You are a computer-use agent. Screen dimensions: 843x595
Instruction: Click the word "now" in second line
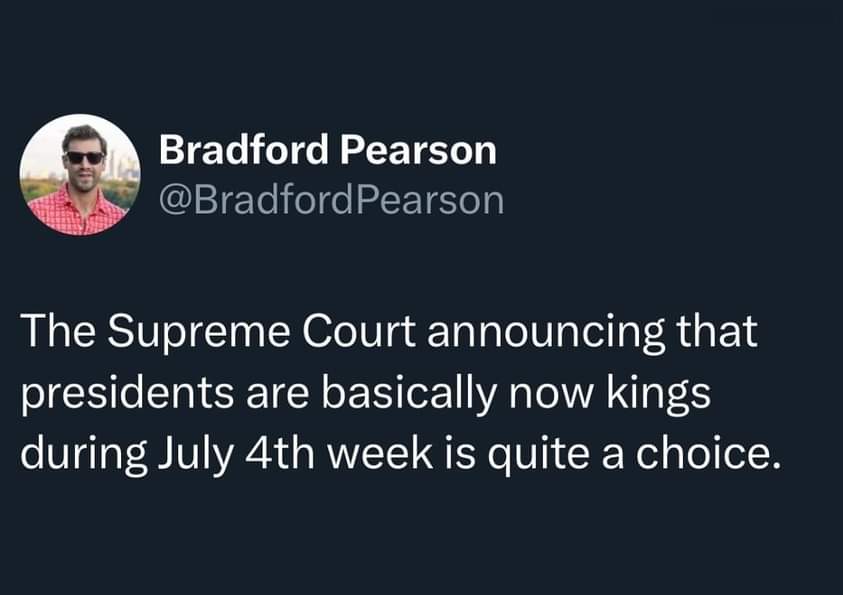(552, 397)
